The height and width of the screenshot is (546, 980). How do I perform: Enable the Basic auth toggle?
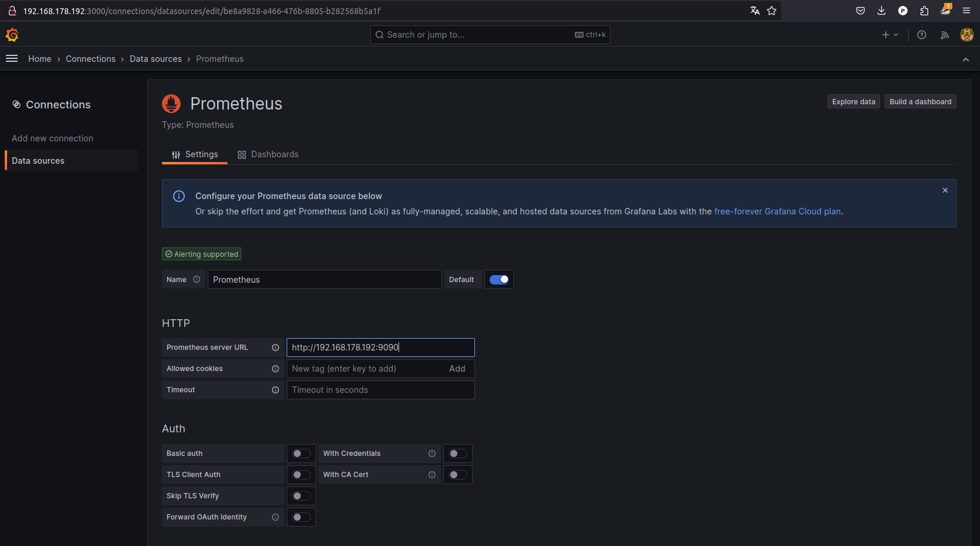[x=301, y=454]
